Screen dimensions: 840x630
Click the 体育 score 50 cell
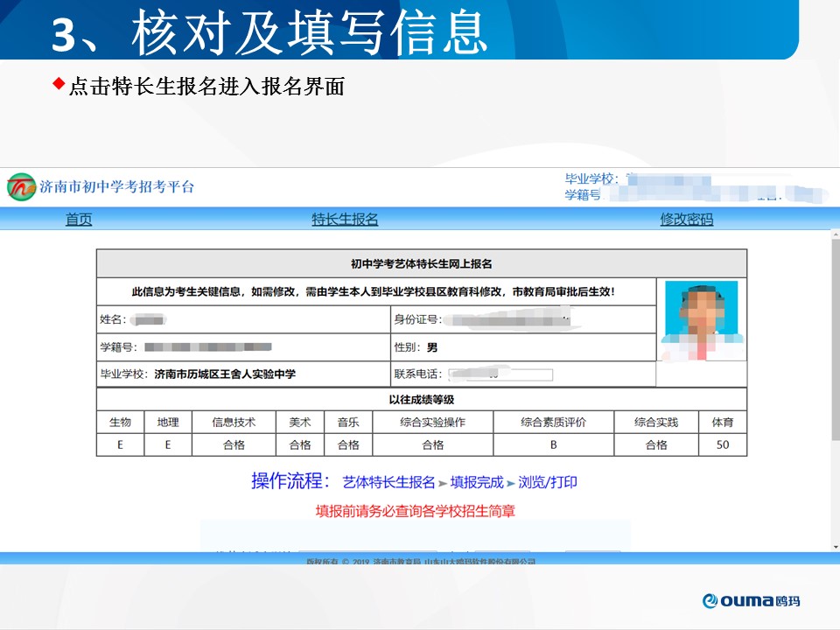click(x=723, y=444)
